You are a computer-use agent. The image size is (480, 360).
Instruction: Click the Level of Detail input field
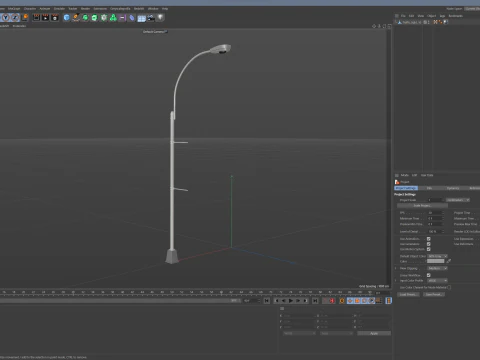(436, 231)
